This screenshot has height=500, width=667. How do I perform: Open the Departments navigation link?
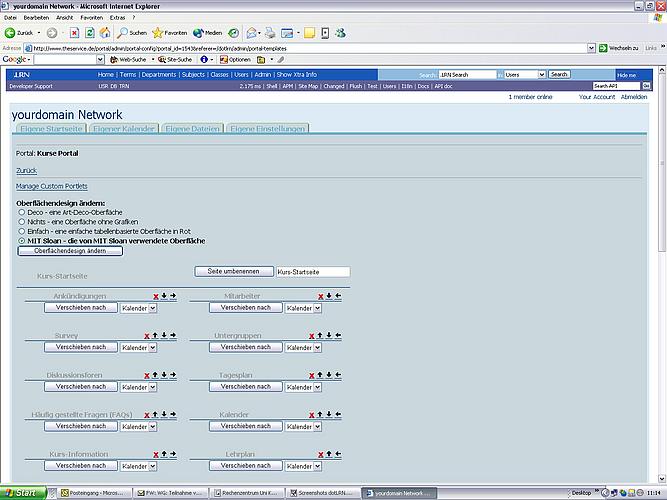tap(159, 74)
